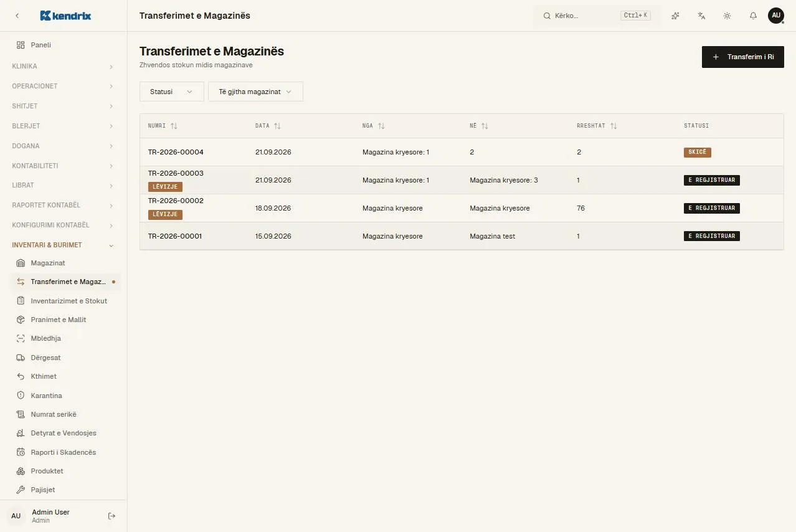The width and height of the screenshot is (796, 532).
Task: Click date 18.09.2026 cell
Action: tap(273, 208)
